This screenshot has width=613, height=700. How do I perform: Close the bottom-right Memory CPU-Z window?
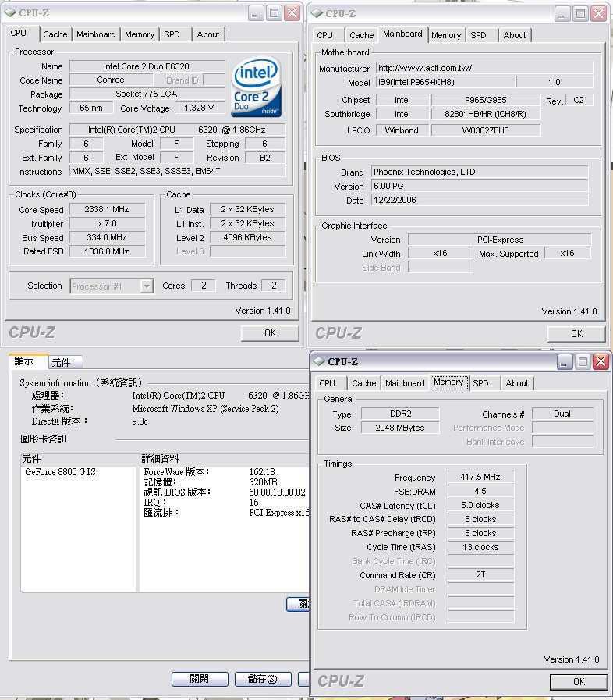601,361
